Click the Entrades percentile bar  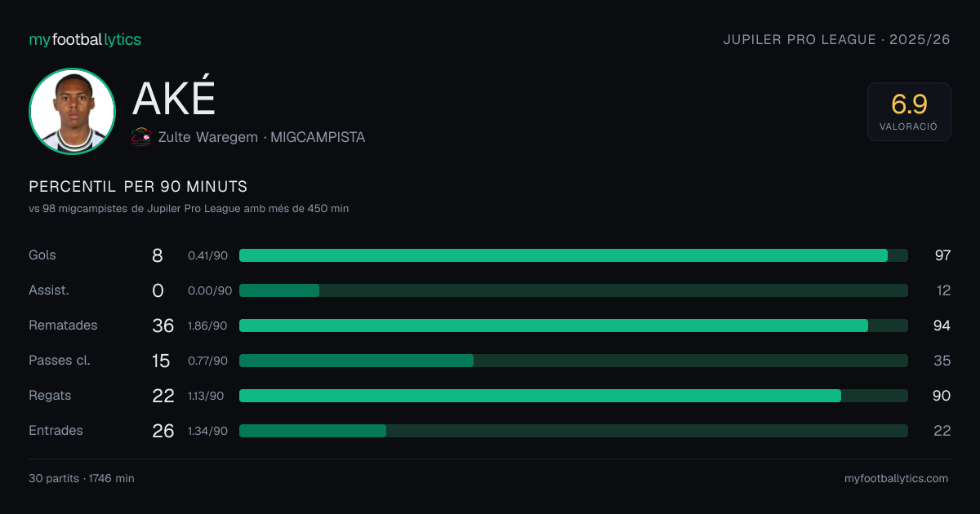tap(573, 431)
